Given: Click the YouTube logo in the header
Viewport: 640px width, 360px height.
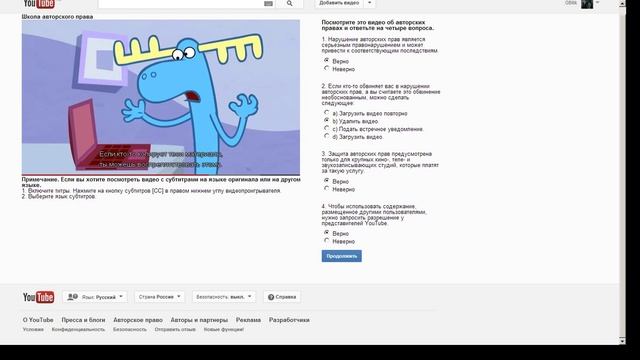Looking at the screenshot, I should click(x=39, y=4).
